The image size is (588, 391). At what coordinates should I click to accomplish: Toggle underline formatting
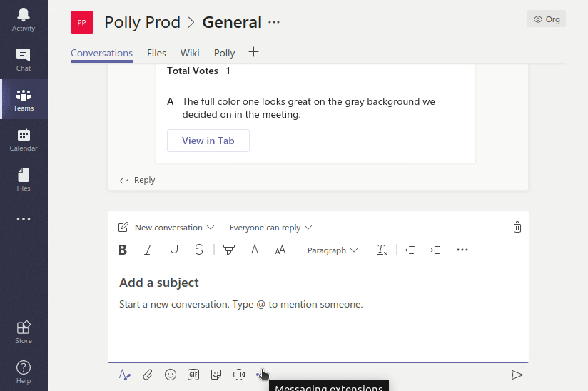click(x=173, y=250)
